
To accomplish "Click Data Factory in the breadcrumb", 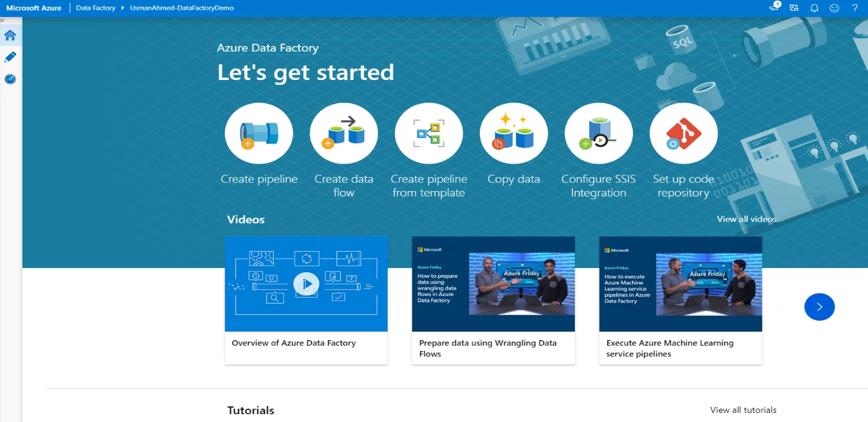I will [96, 8].
